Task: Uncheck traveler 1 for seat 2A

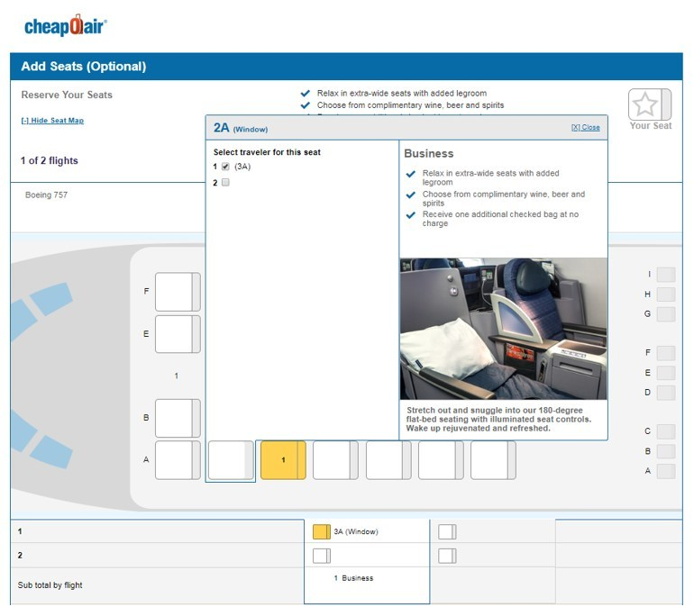Action: 225,167
